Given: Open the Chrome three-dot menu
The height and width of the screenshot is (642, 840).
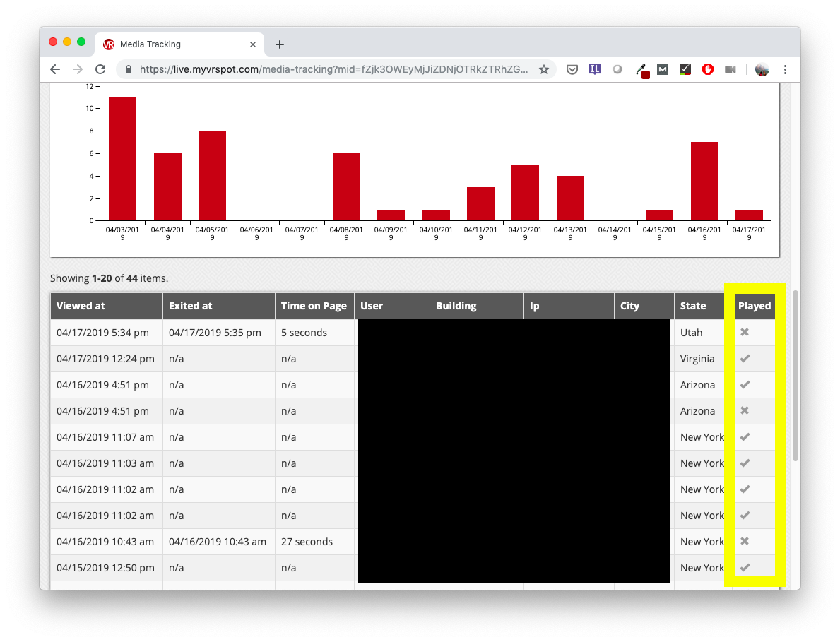Looking at the screenshot, I should 785,69.
